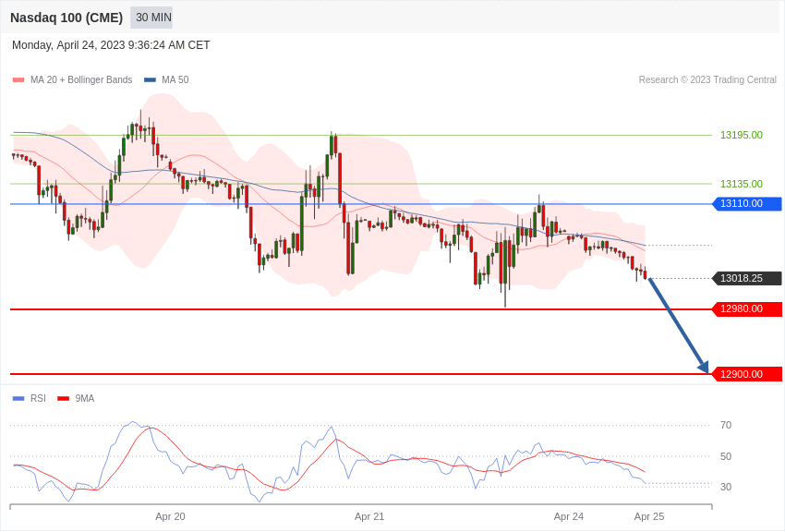Click the Nasdaq 100 (CME) title
Image resolution: width=785 pixels, height=532 pixels.
point(66,18)
